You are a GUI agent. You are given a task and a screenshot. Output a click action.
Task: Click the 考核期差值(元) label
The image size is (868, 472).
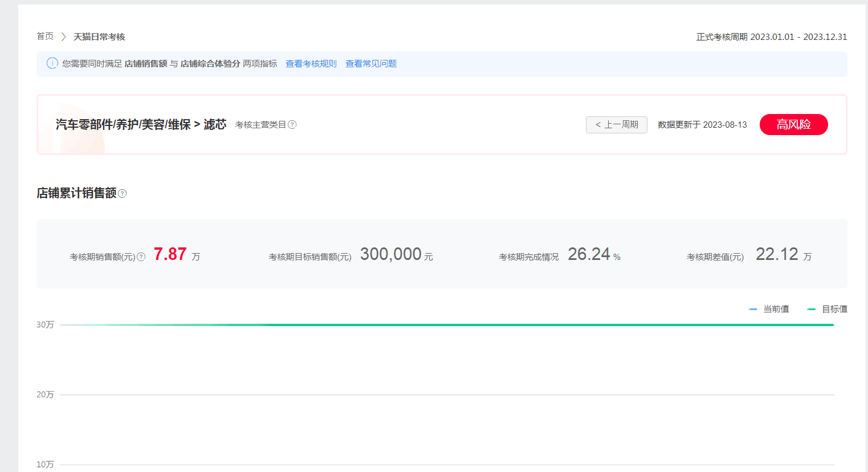715,257
